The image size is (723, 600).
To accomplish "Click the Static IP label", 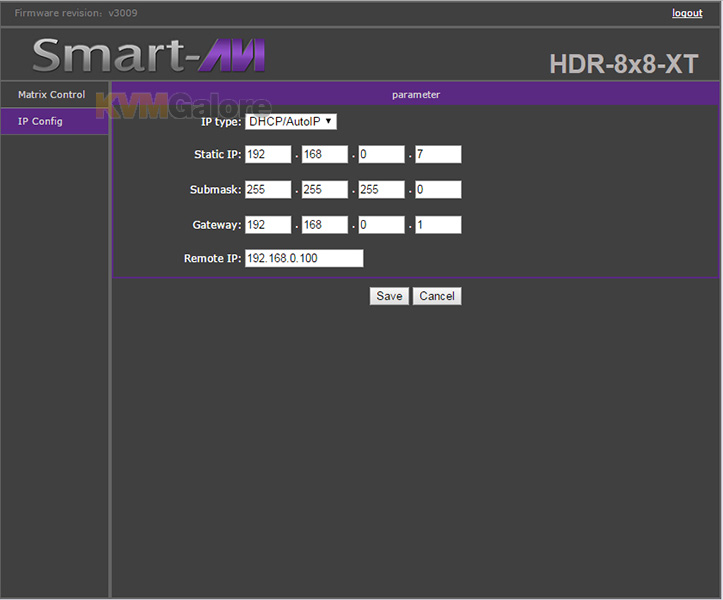I will tap(217, 154).
